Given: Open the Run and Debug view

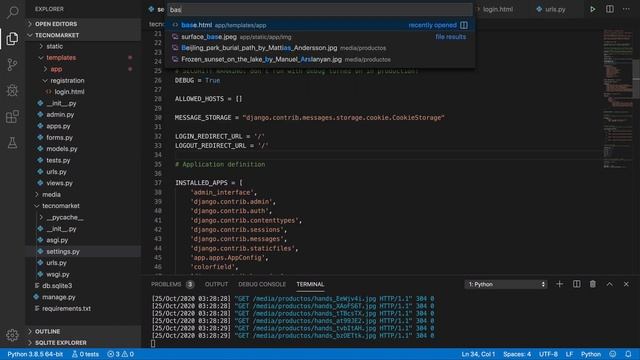Looking at the screenshot, I should (x=12, y=91).
